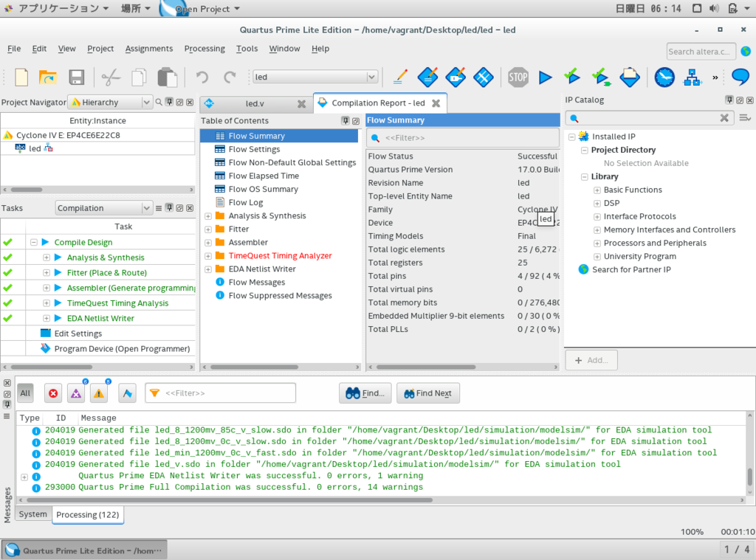756x560 pixels.
Task: Click the Cut scissors icon
Action: pyautogui.click(x=111, y=77)
